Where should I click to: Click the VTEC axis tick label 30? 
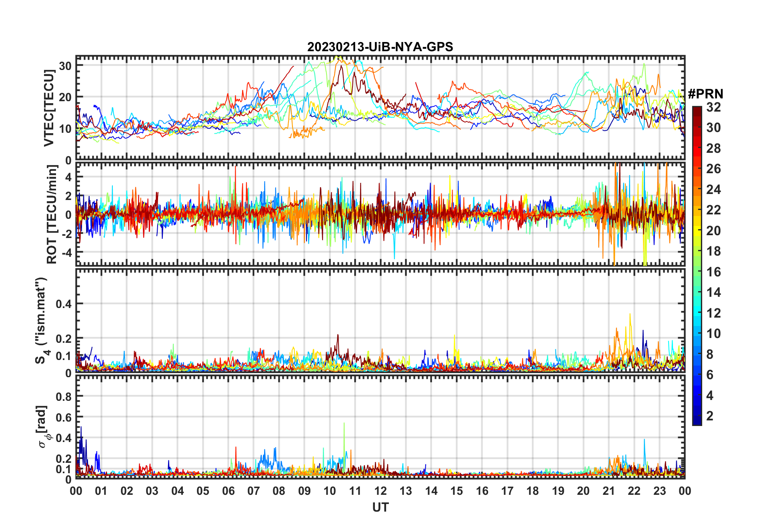pyautogui.click(x=65, y=66)
